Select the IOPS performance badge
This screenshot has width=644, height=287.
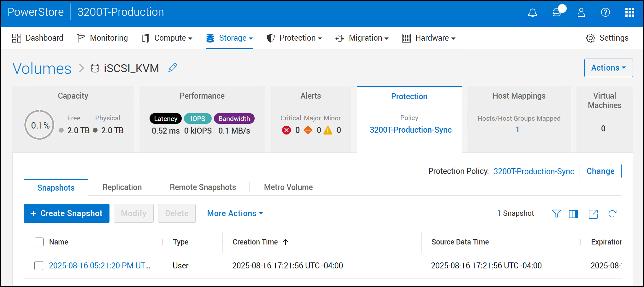[x=198, y=118]
